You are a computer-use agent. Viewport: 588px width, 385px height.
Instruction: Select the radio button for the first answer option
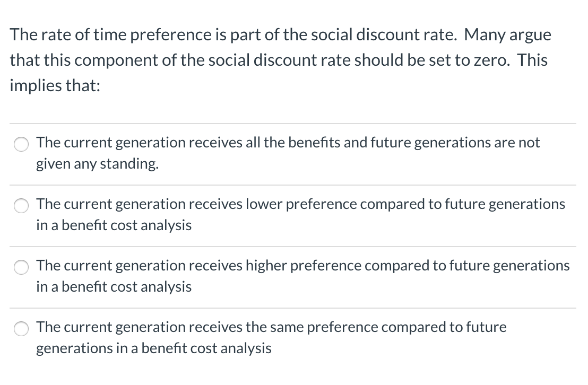21,144
